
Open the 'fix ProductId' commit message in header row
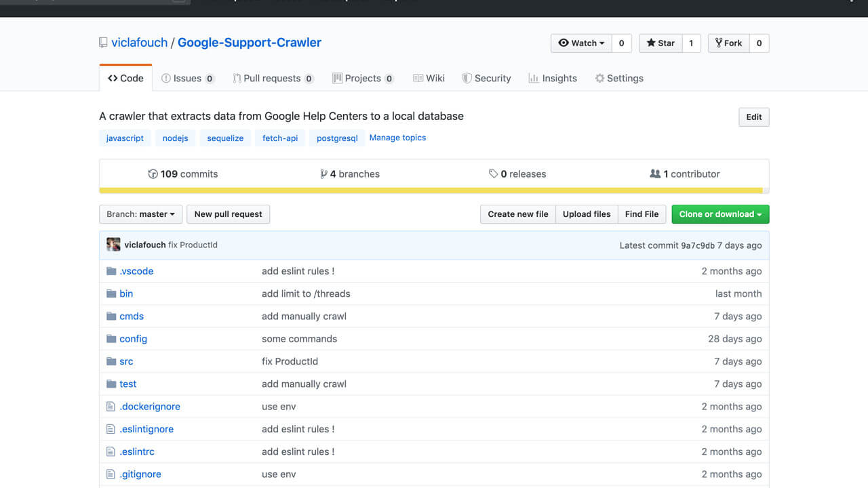coord(193,245)
